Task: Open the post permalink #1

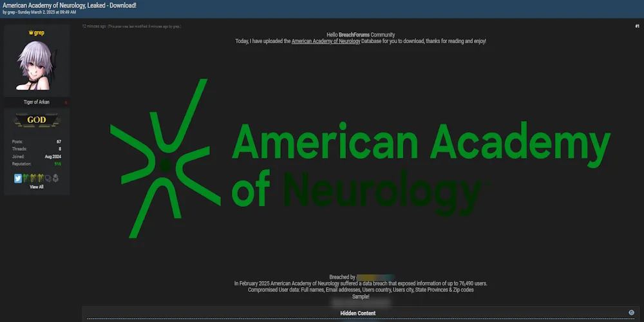Action: coord(637,26)
